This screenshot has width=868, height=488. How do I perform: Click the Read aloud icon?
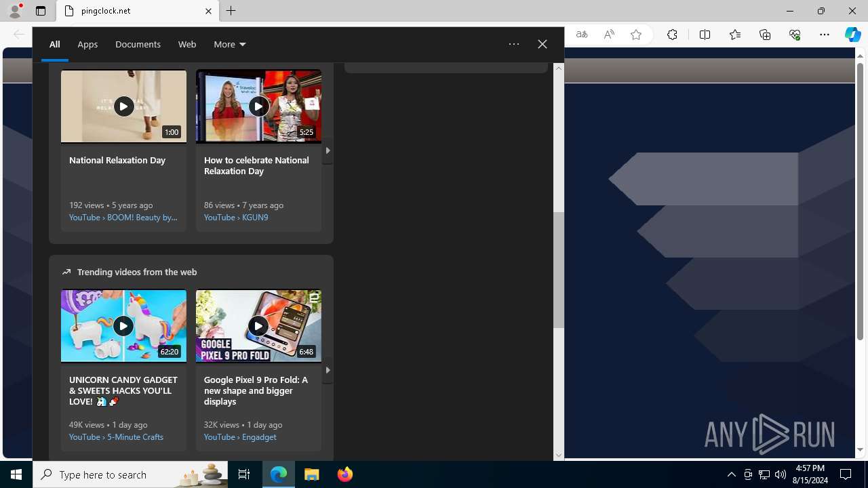pos(609,35)
